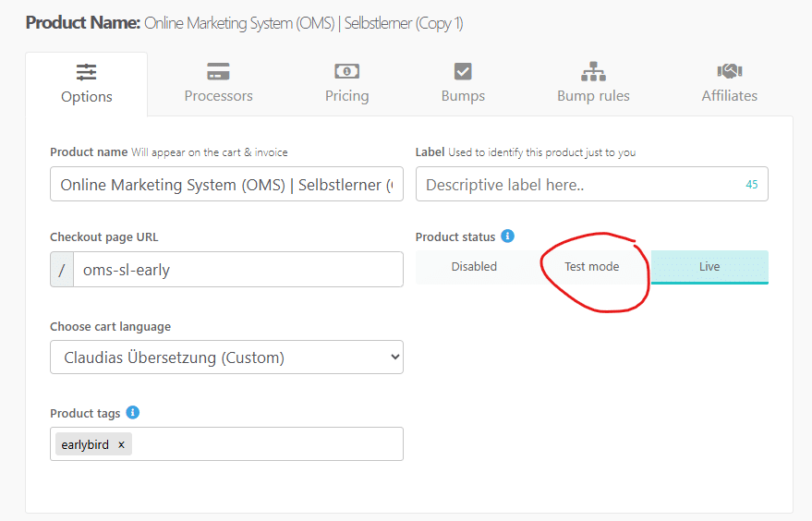Set product status to Live
812x521 pixels.
(709, 266)
